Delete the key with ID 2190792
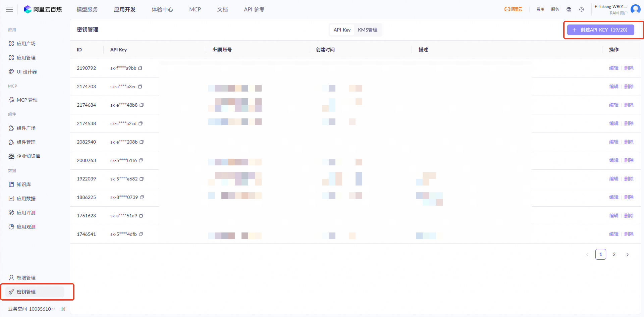Screen dimensions: 644x317 coord(629,68)
